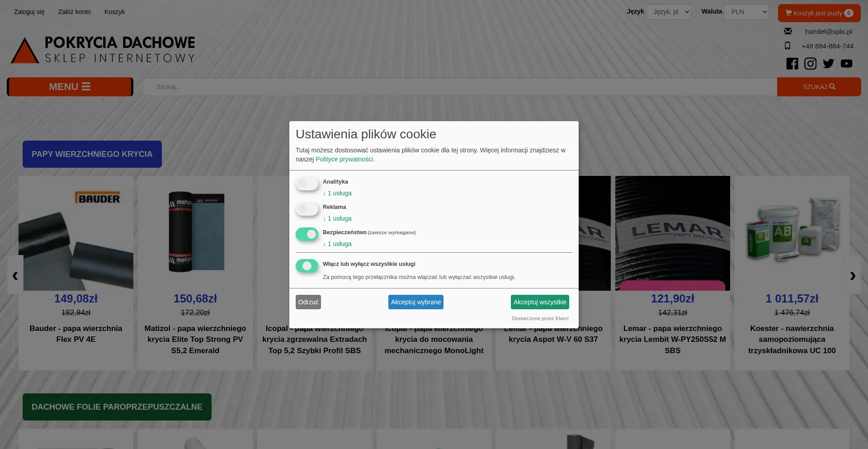Screen dimensions: 868x449
Task: Open the Koester UC 100 product image
Action: [x=792, y=233]
